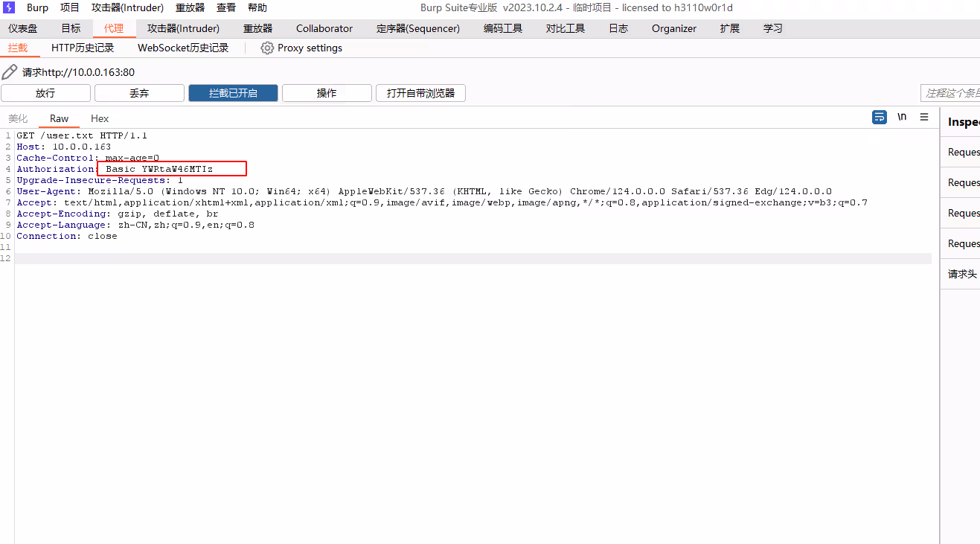Screen dimensions: 980x544
Task: Open the HTTP历史记录 sub-tab
Action: pos(83,48)
